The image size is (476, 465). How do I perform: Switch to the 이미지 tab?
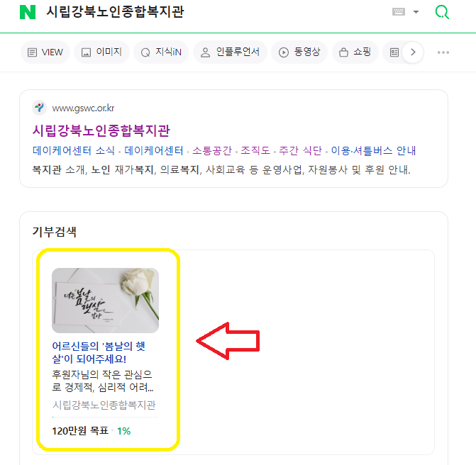(x=101, y=52)
